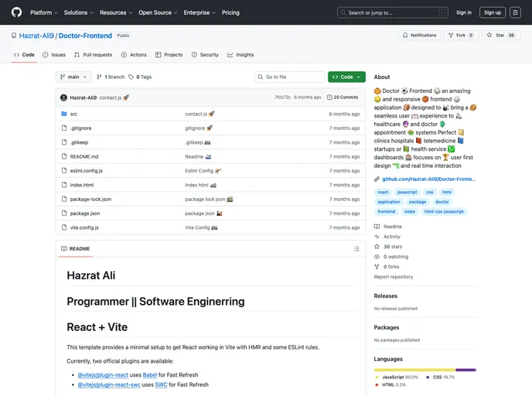Star the repository
The width and height of the screenshot is (532, 396).
[x=500, y=36]
